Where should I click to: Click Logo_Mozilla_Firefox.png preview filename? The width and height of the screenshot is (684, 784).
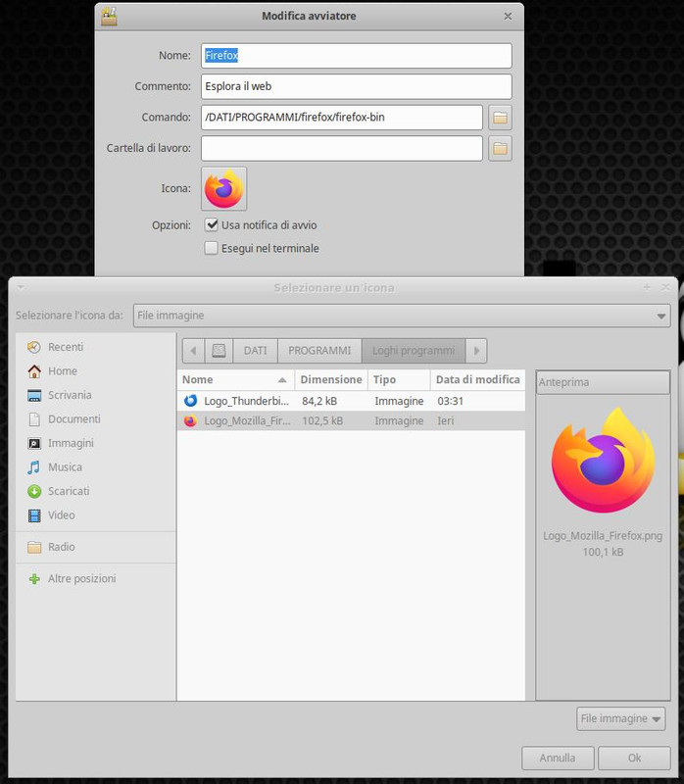tap(603, 536)
